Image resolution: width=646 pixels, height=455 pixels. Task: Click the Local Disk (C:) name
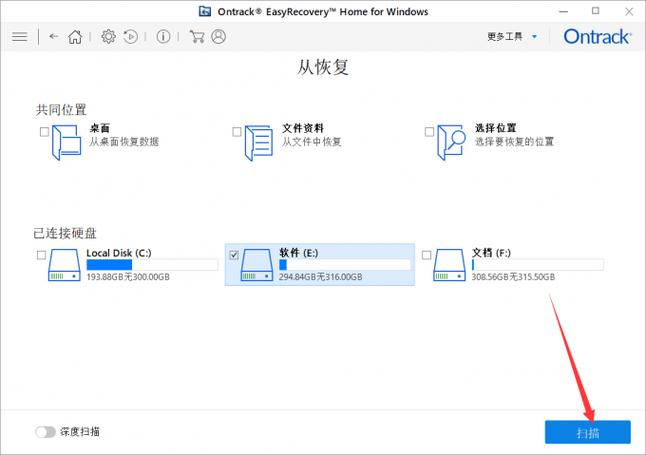119,253
